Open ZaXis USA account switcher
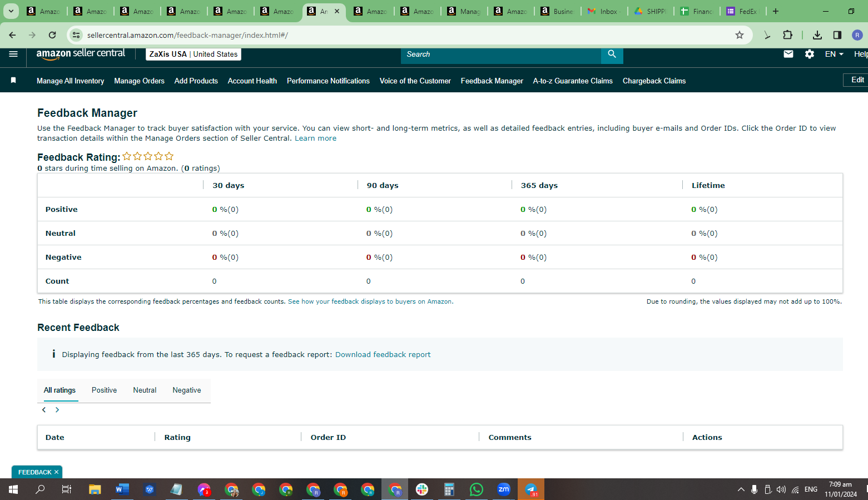 coord(194,54)
